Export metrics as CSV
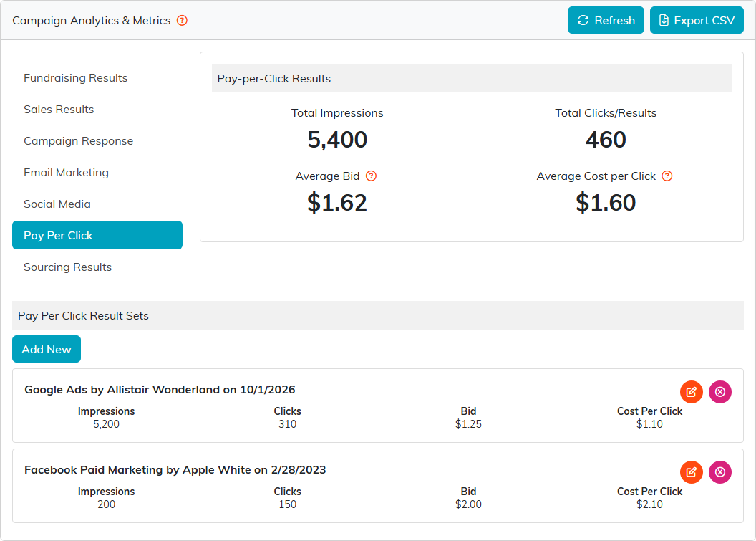 tap(697, 20)
